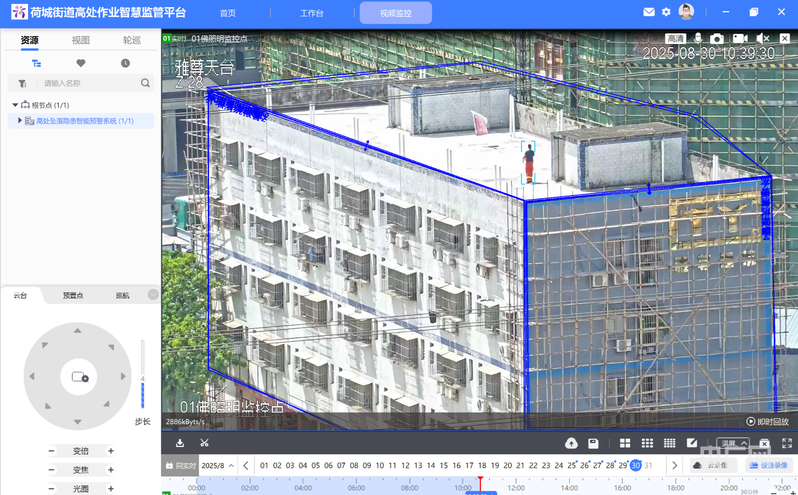Click the snapshot camera icon on video

[716, 38]
